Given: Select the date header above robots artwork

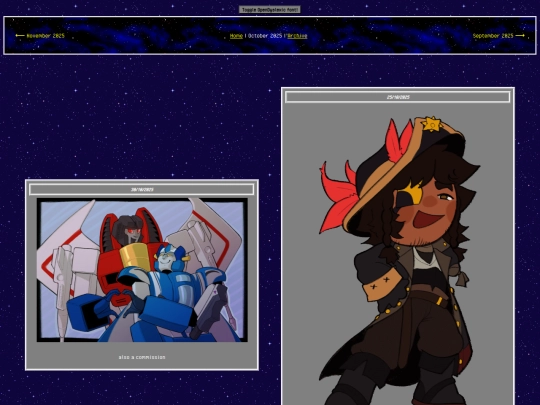Looking at the screenshot, I should pyautogui.click(x=142, y=189).
